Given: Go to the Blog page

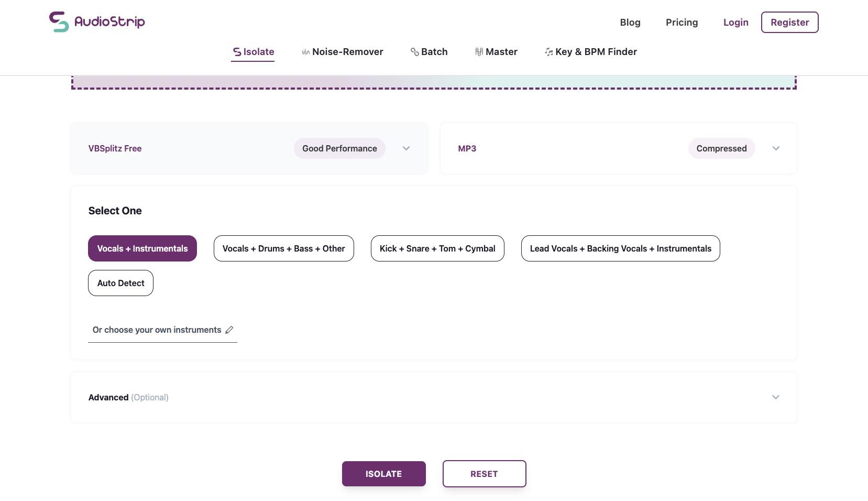Looking at the screenshot, I should [630, 23].
